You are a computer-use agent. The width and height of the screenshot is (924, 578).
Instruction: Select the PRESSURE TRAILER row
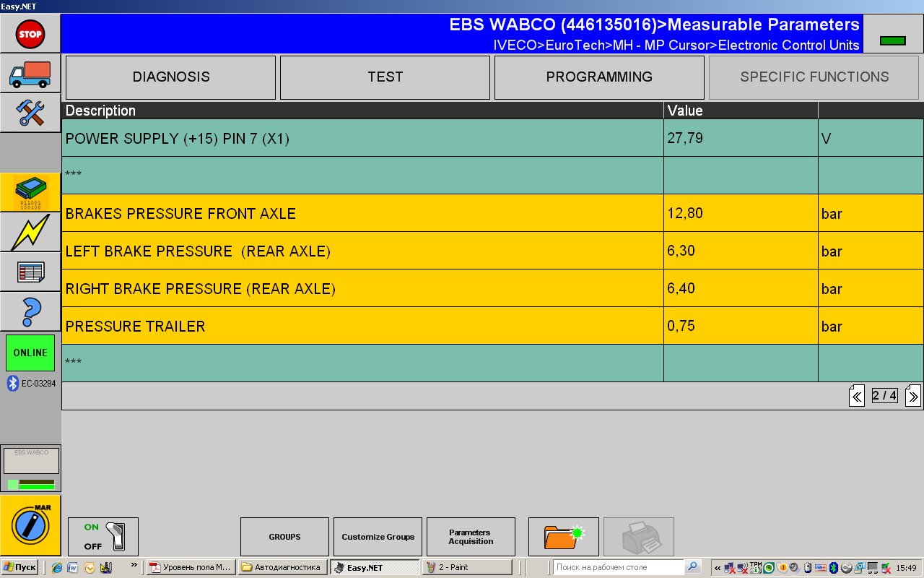pos(492,326)
